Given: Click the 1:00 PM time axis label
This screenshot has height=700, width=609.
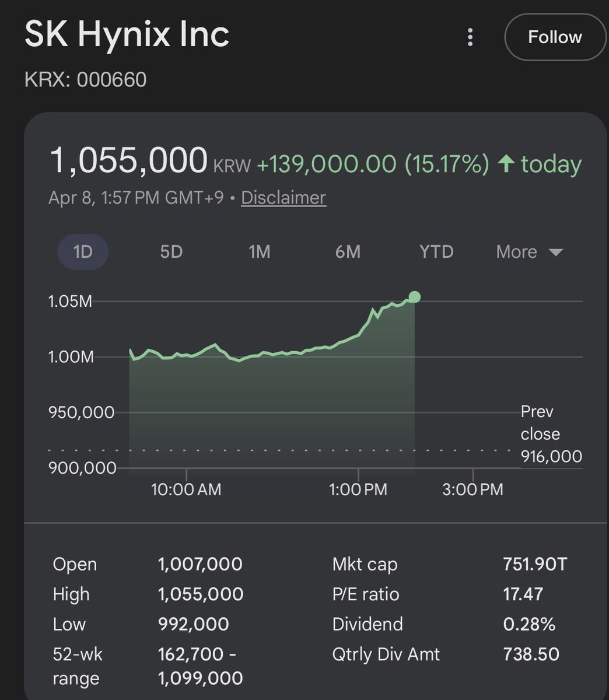Looking at the screenshot, I should tap(358, 489).
